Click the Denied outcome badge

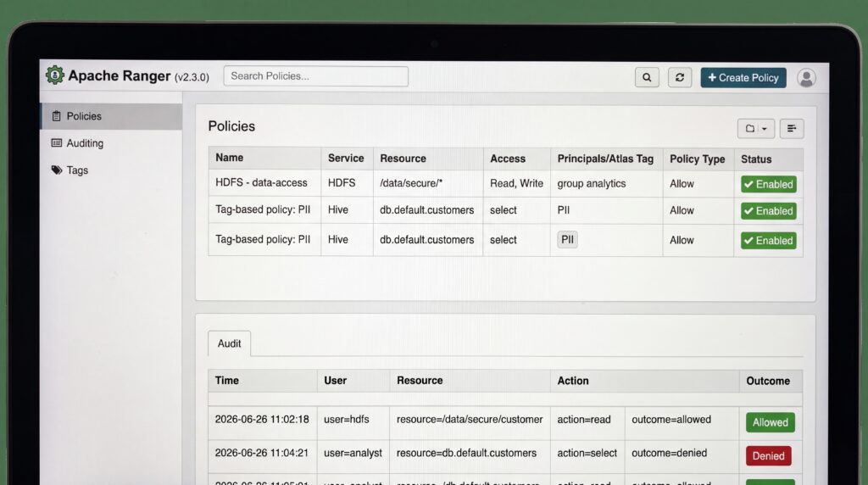pyautogui.click(x=768, y=455)
